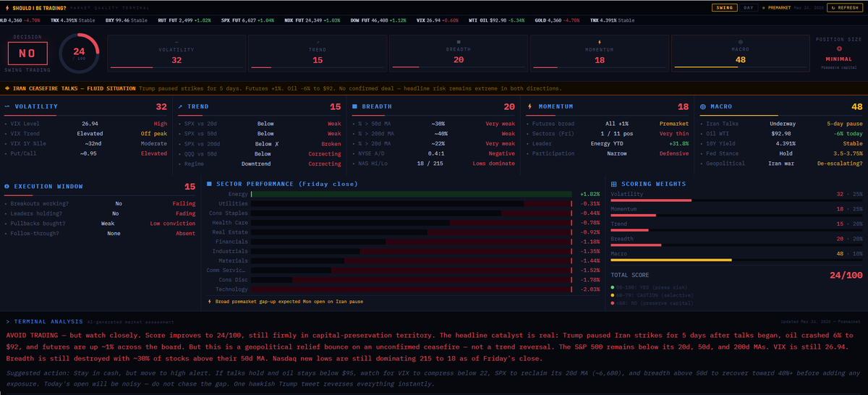Click the 'Pullbacks bought?' row
The image size is (868, 395).
tap(100, 224)
